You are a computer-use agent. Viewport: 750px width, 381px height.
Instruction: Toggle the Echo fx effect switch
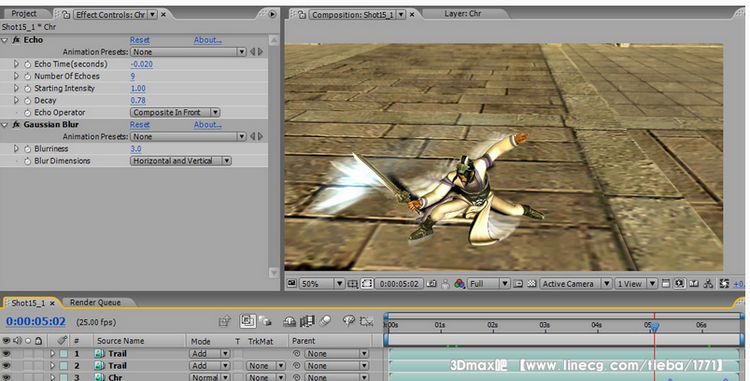(x=16, y=40)
